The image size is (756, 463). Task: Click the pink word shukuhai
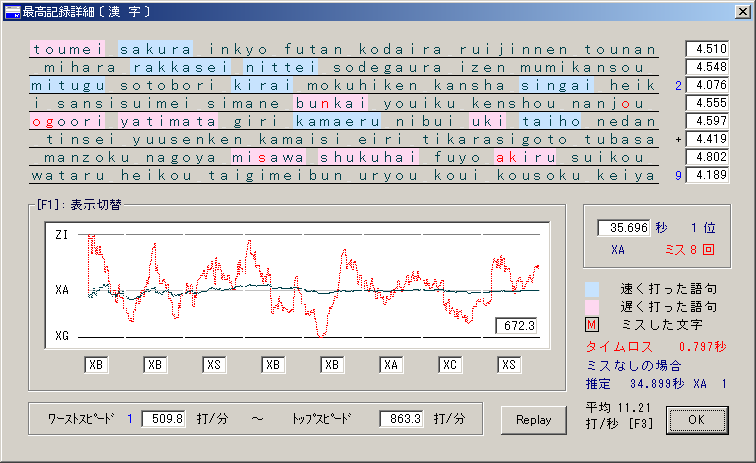(368, 157)
